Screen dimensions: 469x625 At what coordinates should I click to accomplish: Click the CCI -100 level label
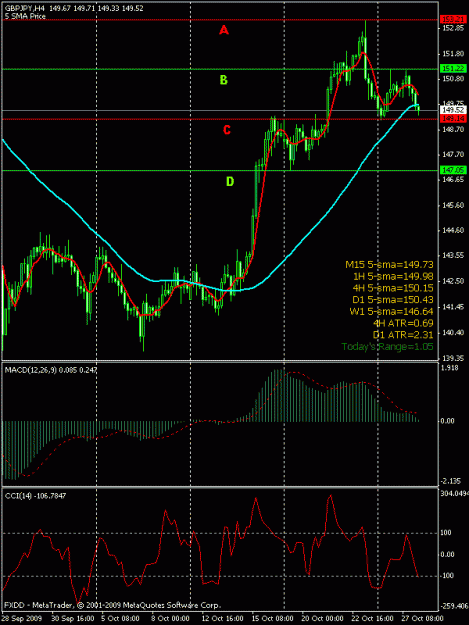[x=447, y=576]
